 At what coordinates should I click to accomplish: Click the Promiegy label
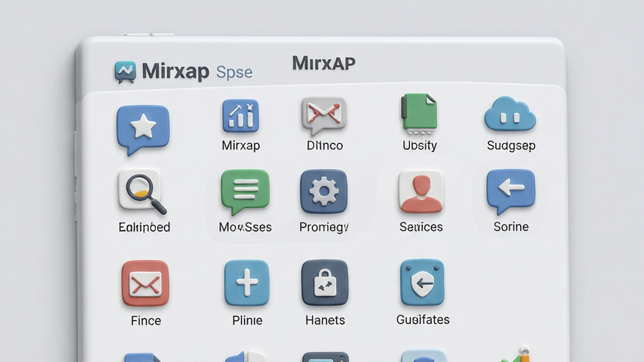[324, 227]
